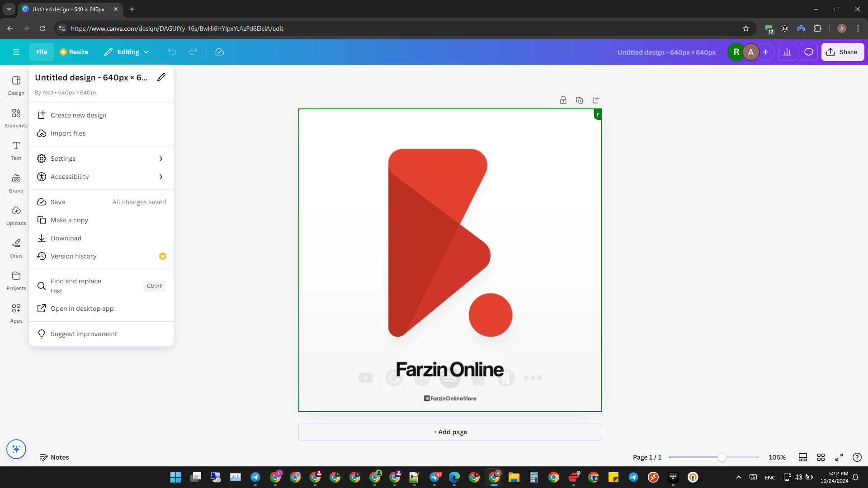
Task: Duplicate page using the copy icon
Action: click(580, 100)
